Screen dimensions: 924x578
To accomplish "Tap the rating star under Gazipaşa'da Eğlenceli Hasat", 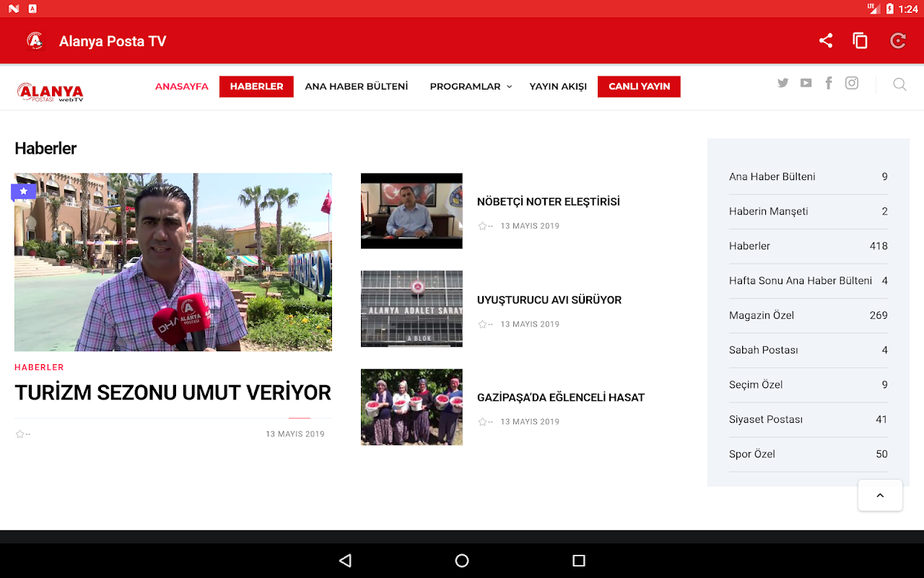I will (x=482, y=422).
